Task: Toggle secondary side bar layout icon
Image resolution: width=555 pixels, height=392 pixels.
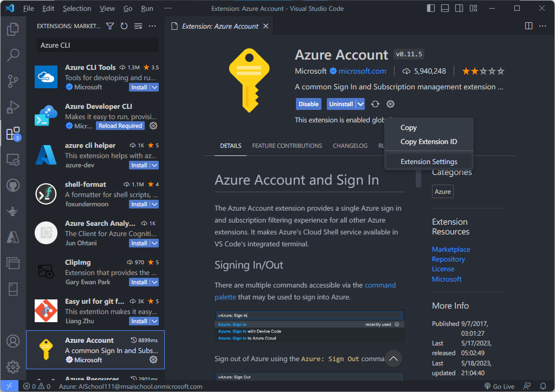Action: pyautogui.click(x=459, y=8)
